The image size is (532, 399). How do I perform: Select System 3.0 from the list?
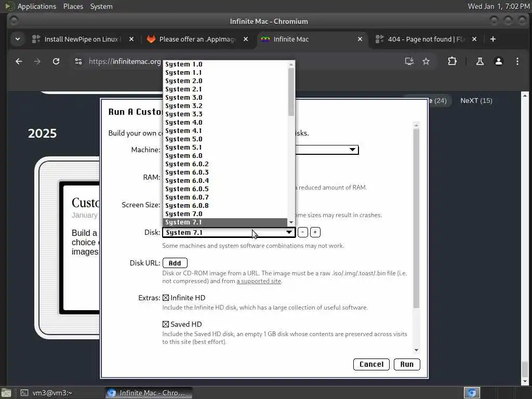coord(225,97)
